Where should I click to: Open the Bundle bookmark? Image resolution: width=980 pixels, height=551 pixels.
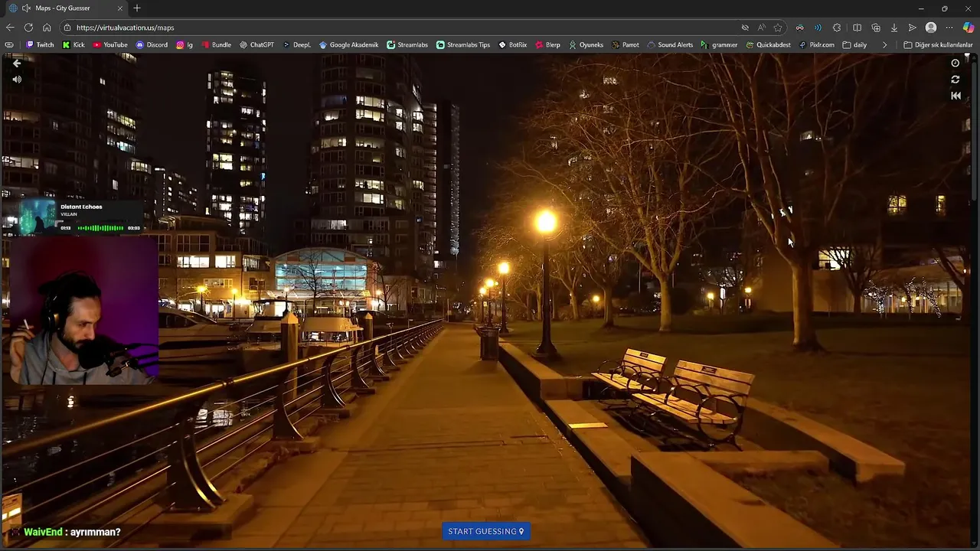point(216,45)
